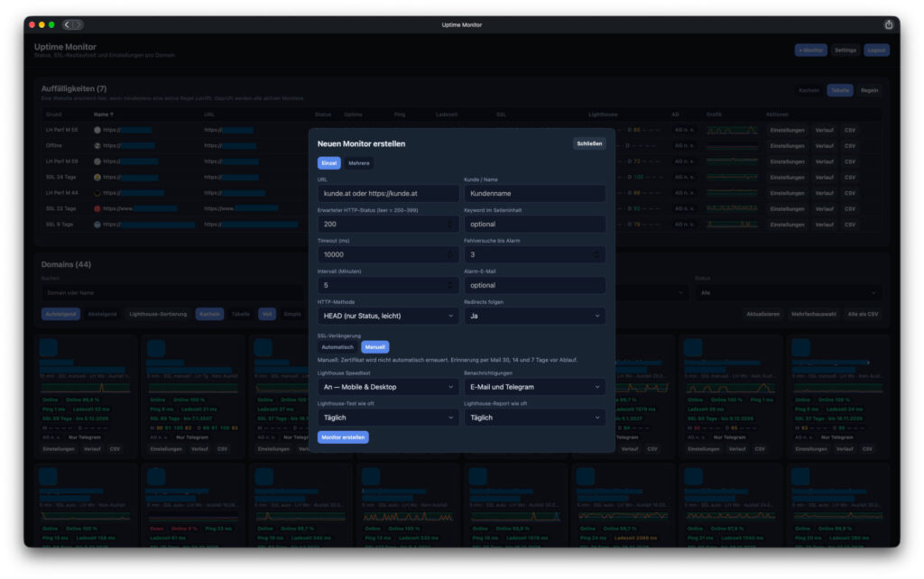Image resolution: width=924 pixels, height=579 pixels.
Task: Click the favicon in the LH Perf M 44 row
Action: tap(97, 193)
